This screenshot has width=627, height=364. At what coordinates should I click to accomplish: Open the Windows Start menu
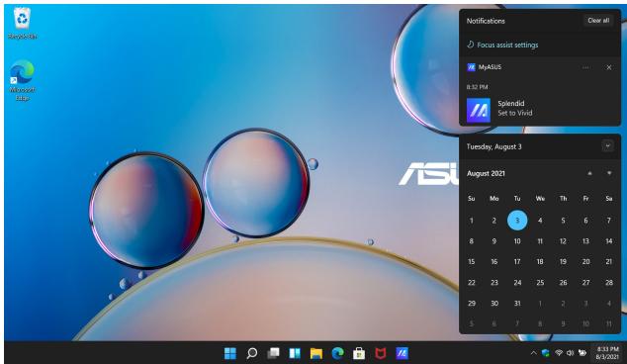point(230,353)
